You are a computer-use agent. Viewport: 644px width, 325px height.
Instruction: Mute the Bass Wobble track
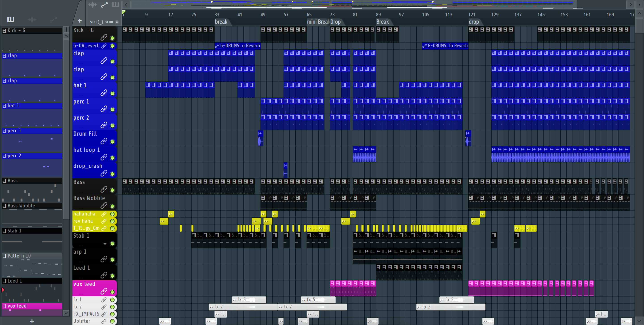[112, 206]
